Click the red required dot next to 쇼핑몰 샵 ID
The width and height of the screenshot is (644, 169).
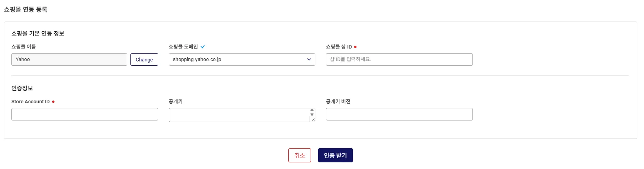point(355,47)
